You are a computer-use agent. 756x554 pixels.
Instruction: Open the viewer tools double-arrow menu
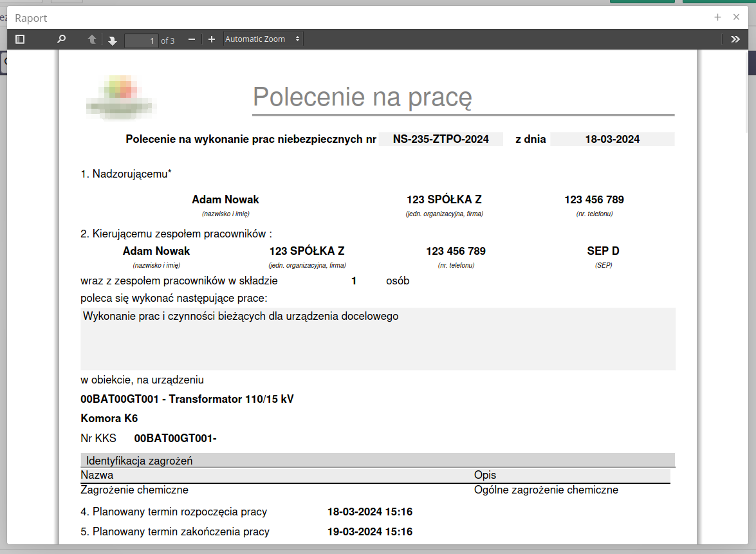735,39
